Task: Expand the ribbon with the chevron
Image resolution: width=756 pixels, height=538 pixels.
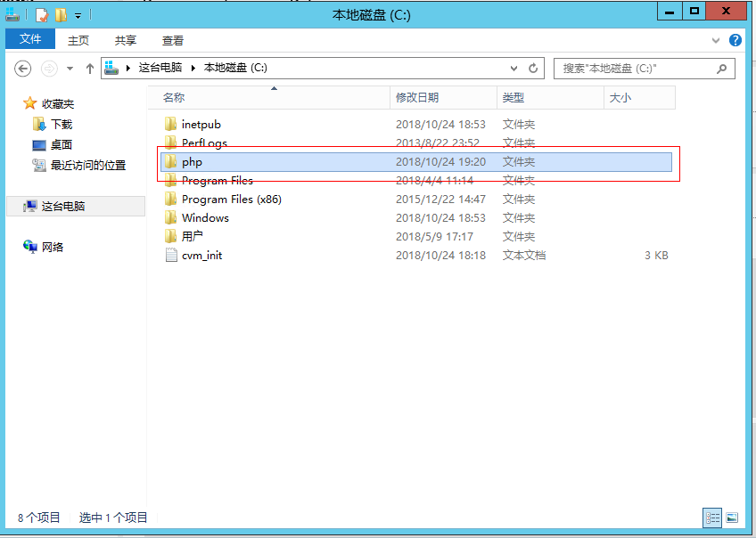Action: [716, 41]
